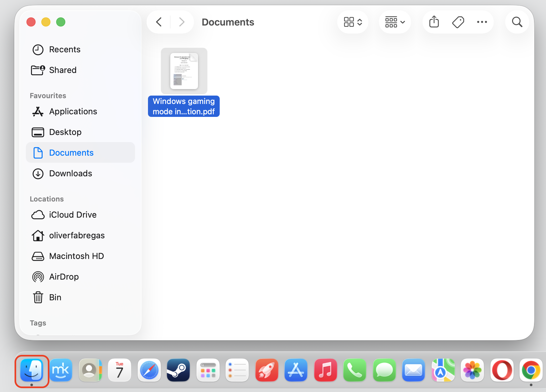Open Recents in the sidebar

tap(80, 49)
